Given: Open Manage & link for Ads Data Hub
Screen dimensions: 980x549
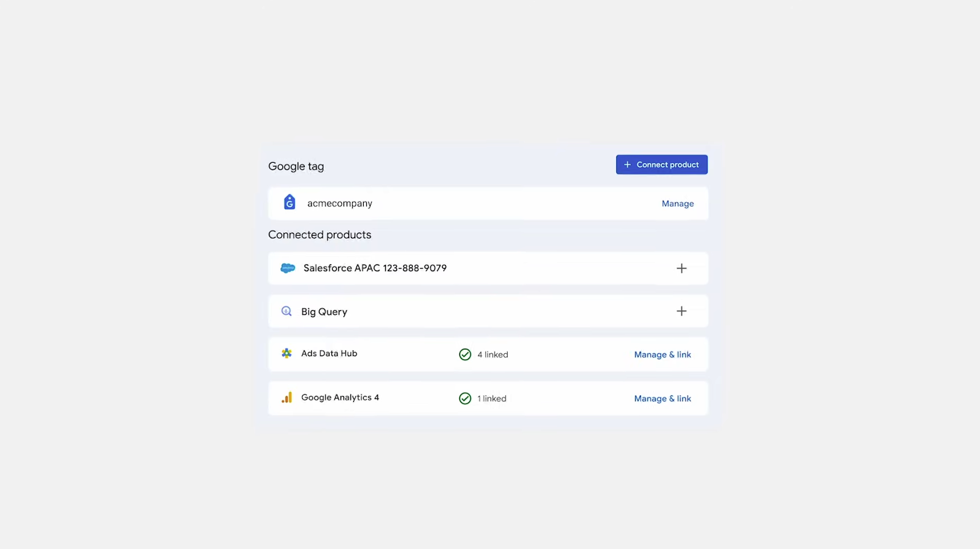Looking at the screenshot, I should pyautogui.click(x=663, y=354).
